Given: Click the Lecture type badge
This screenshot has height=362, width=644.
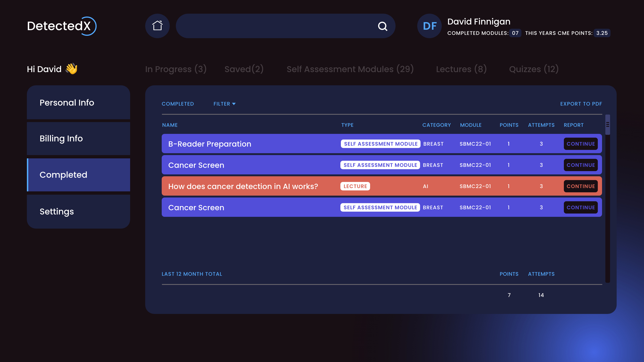Looking at the screenshot, I should (355, 186).
